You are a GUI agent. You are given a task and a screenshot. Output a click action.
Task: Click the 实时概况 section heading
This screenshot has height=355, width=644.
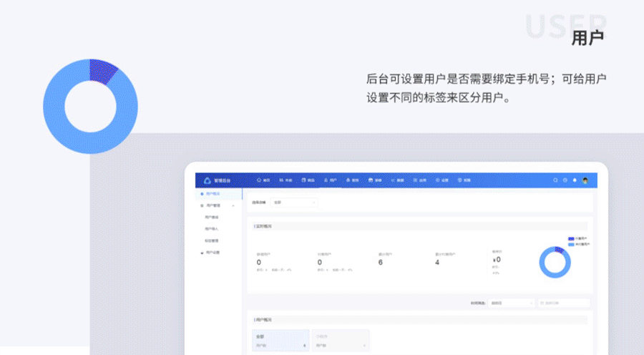coord(263,226)
